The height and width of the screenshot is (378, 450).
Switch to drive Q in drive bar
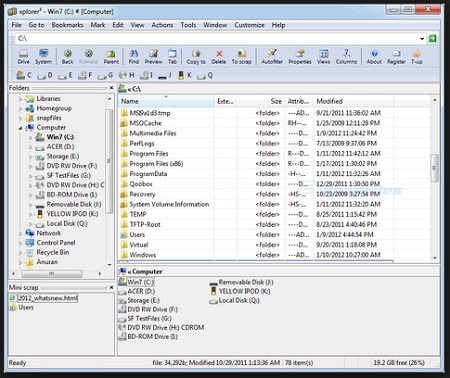tap(205, 76)
